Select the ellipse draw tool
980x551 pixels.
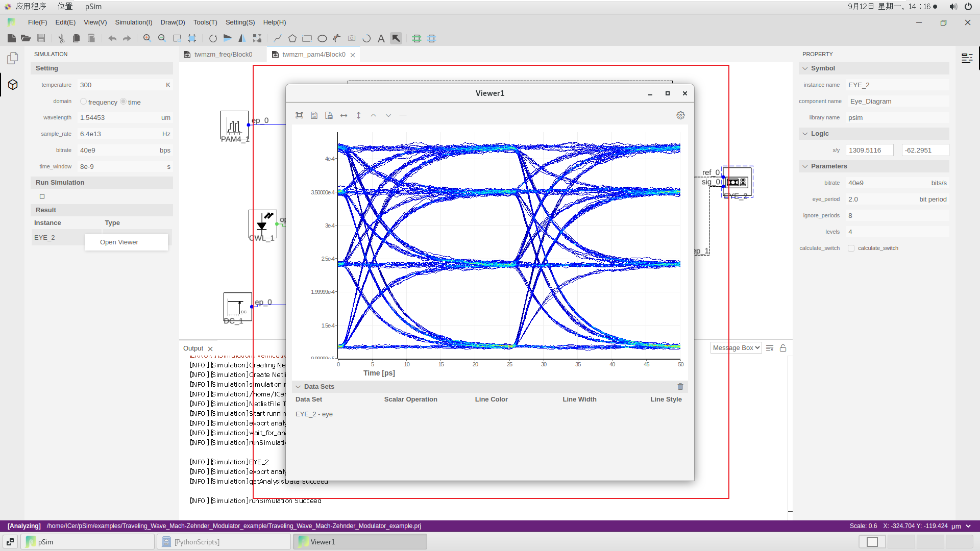coord(322,38)
